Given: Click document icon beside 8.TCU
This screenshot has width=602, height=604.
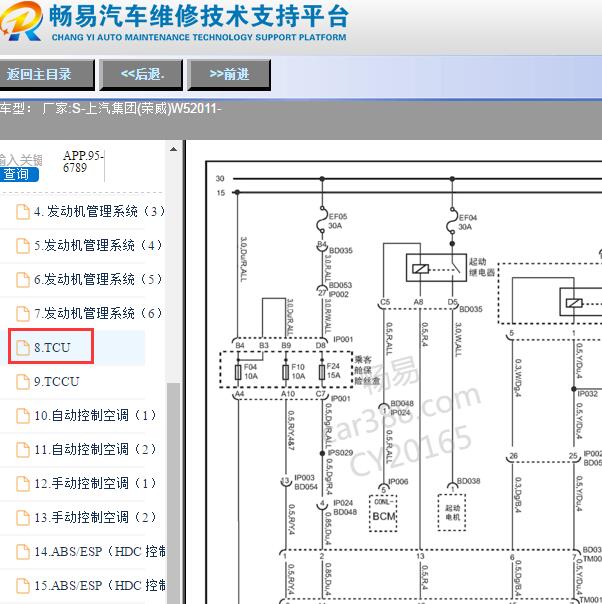Looking at the screenshot, I should 23,348.
